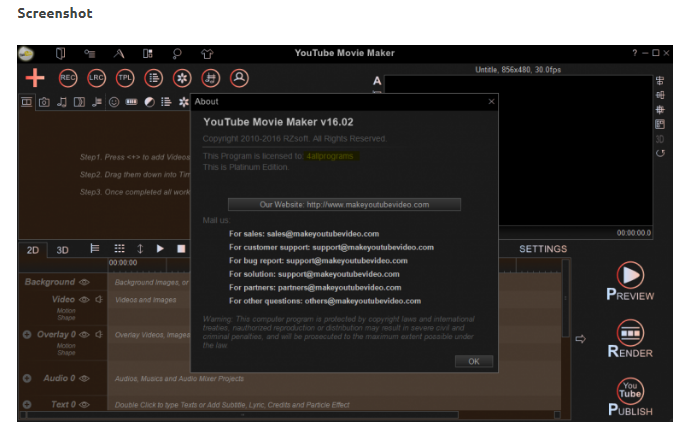Click the transitions icon in the media bar
The width and height of the screenshot is (683, 440).
[x=79, y=102]
